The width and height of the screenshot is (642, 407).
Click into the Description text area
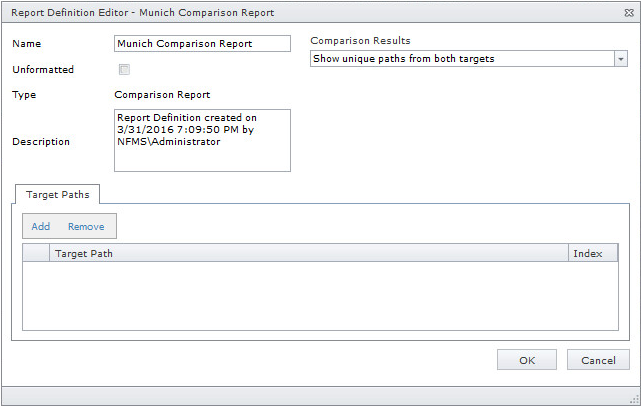[x=202, y=140]
